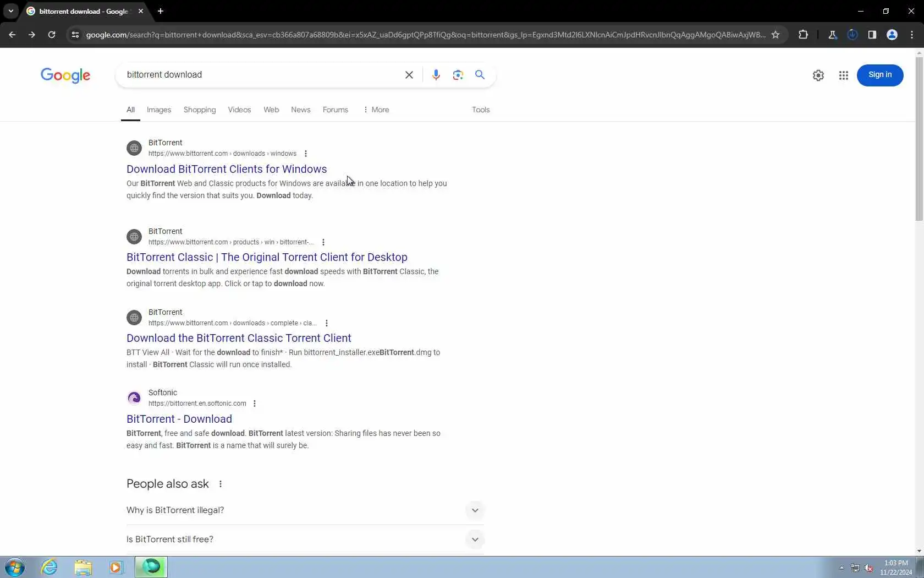Open the Chrome three-dot menu
The width and height of the screenshot is (924, 578).
click(911, 35)
